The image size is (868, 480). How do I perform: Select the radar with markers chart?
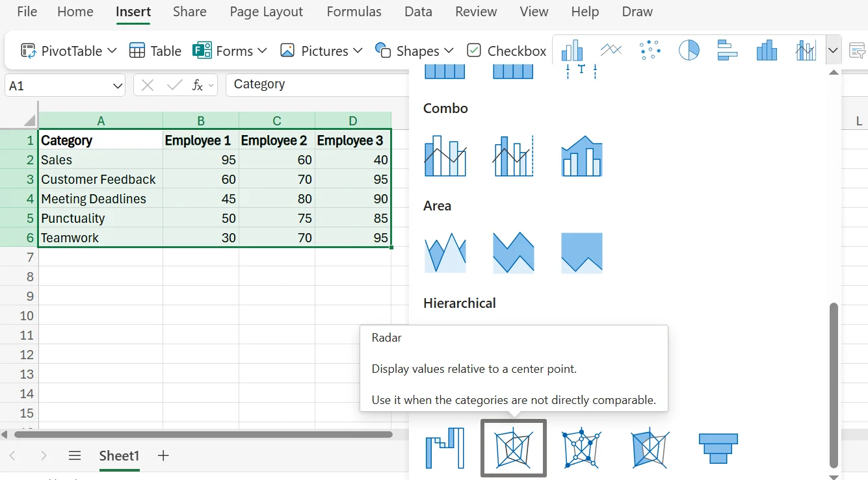point(581,448)
